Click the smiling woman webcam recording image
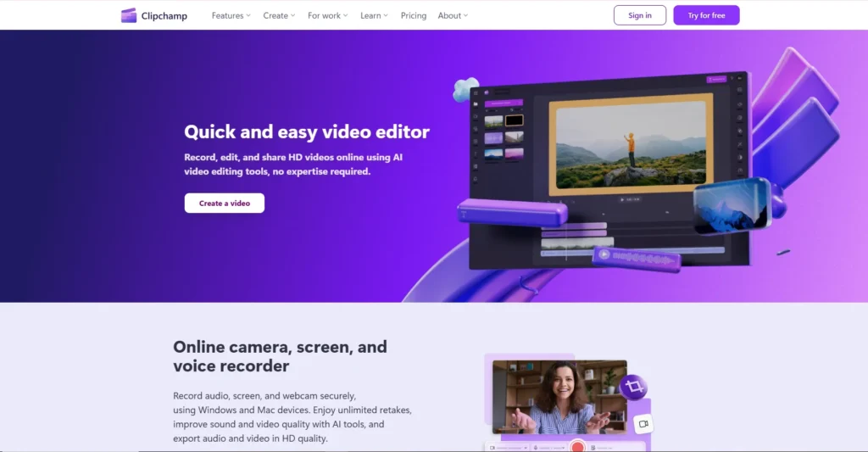 pyautogui.click(x=559, y=397)
